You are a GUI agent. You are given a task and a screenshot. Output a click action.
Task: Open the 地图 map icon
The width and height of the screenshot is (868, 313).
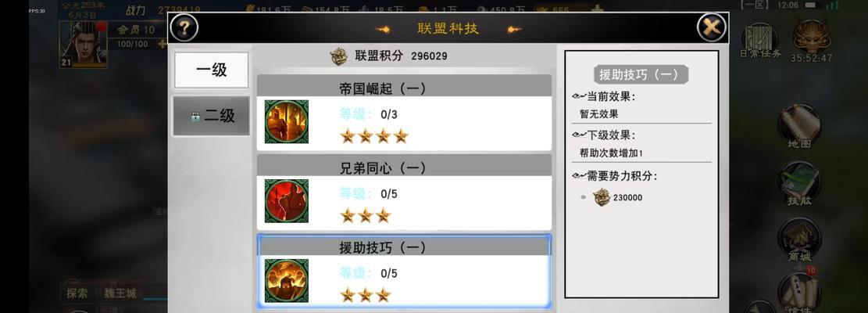pos(799,126)
